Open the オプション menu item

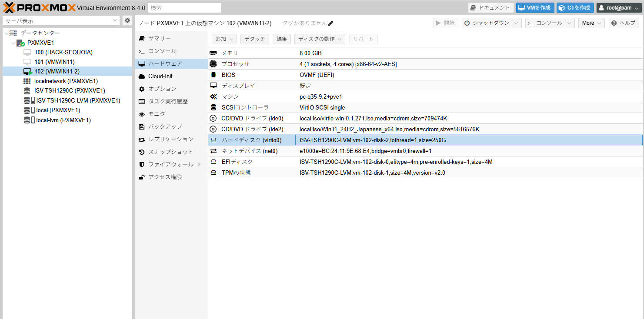tap(171, 89)
